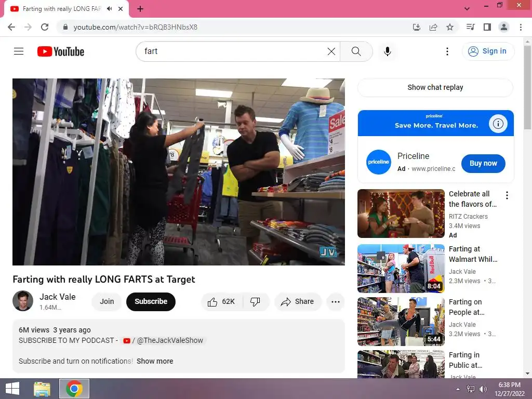The image size is (532, 399).
Task: Expand the tab search chevron
Action: coord(467,9)
